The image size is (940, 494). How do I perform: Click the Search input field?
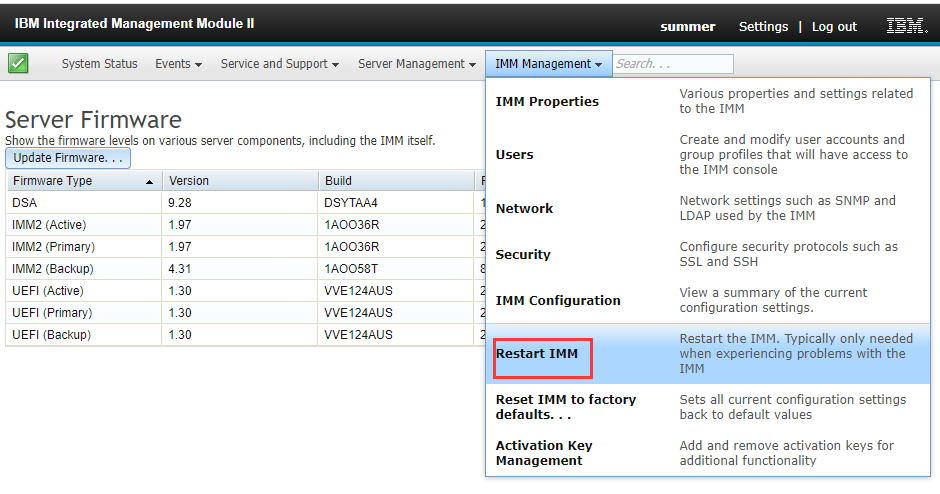point(673,64)
